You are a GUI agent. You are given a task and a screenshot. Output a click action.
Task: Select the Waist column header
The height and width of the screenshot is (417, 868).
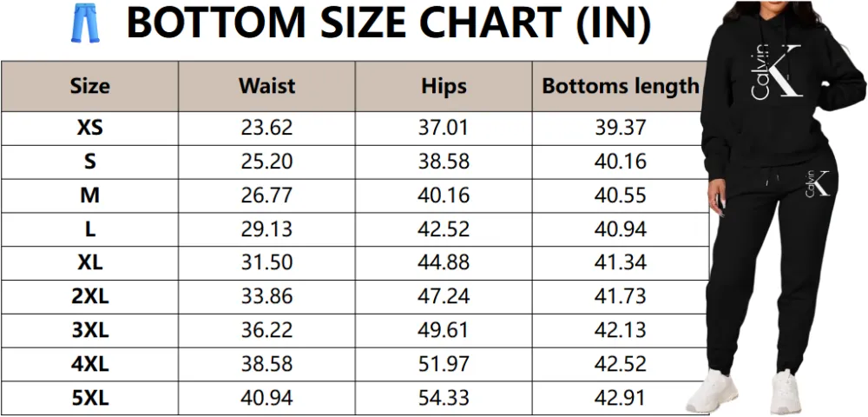click(266, 86)
